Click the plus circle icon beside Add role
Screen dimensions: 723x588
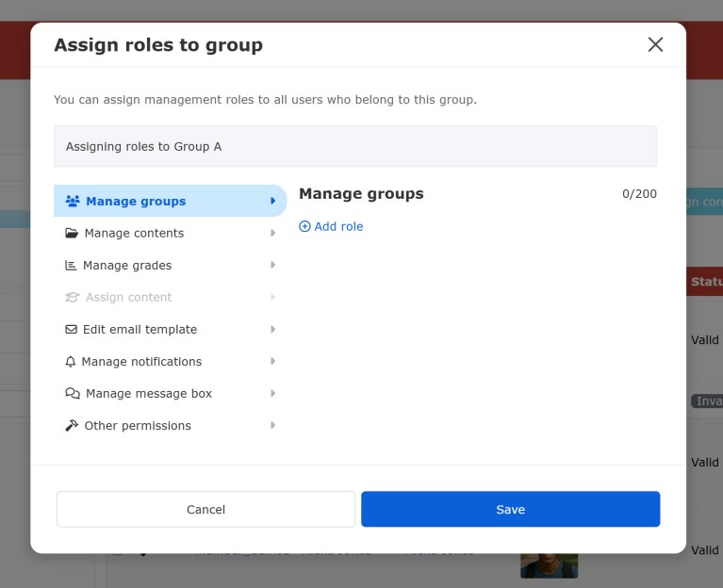click(x=304, y=226)
